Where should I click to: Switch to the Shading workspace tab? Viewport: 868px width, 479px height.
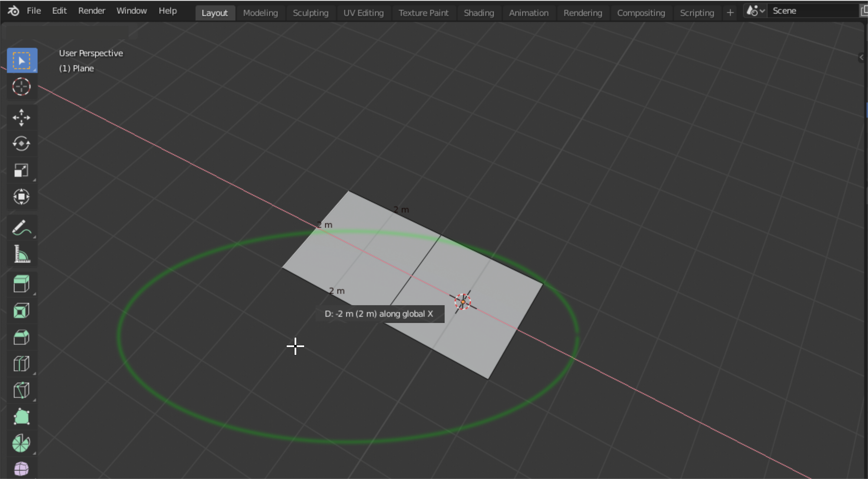479,13
